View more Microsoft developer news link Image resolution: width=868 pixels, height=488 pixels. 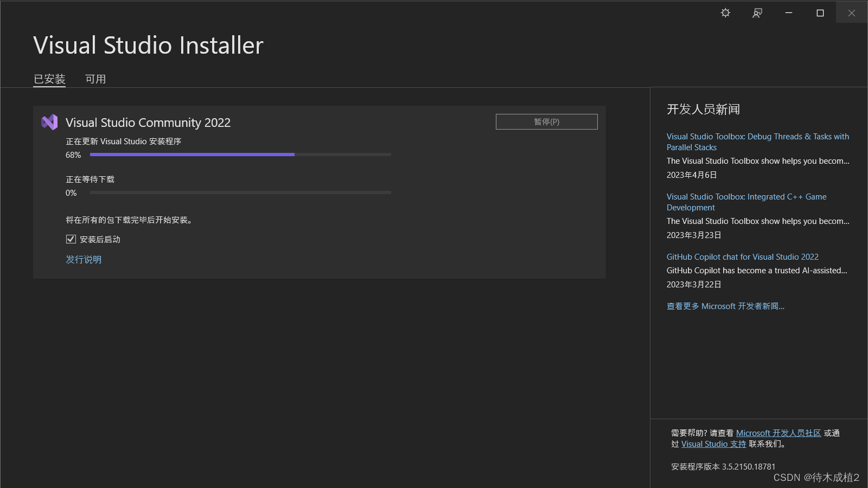[725, 306]
